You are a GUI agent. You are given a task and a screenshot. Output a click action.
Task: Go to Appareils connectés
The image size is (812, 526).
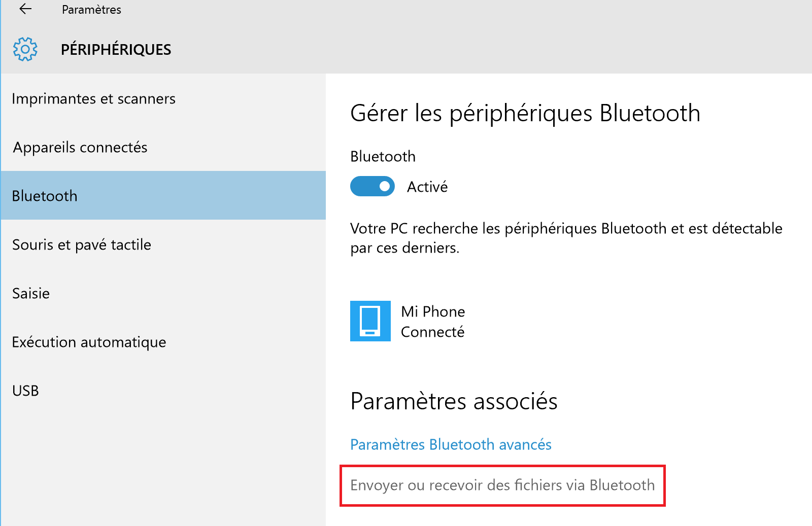click(80, 147)
